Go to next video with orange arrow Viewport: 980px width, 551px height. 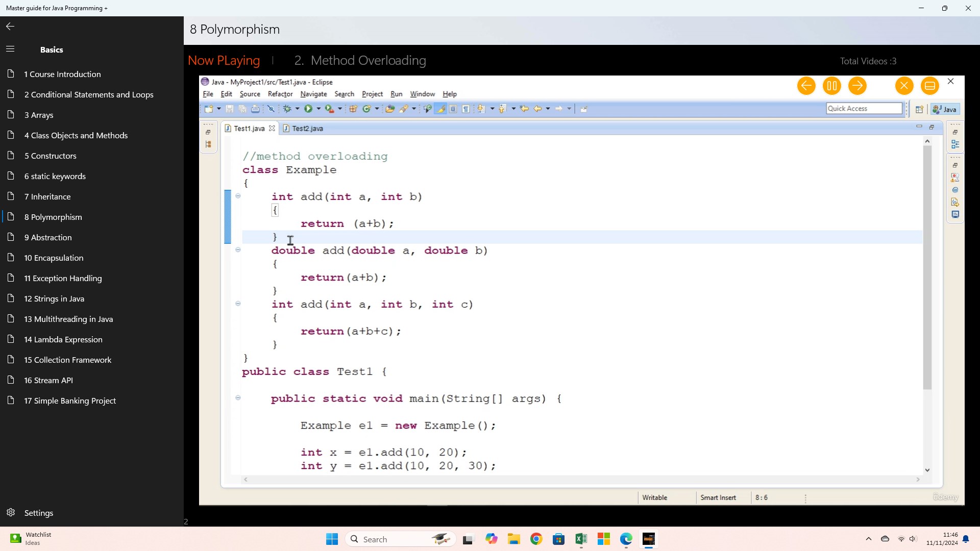tap(857, 86)
